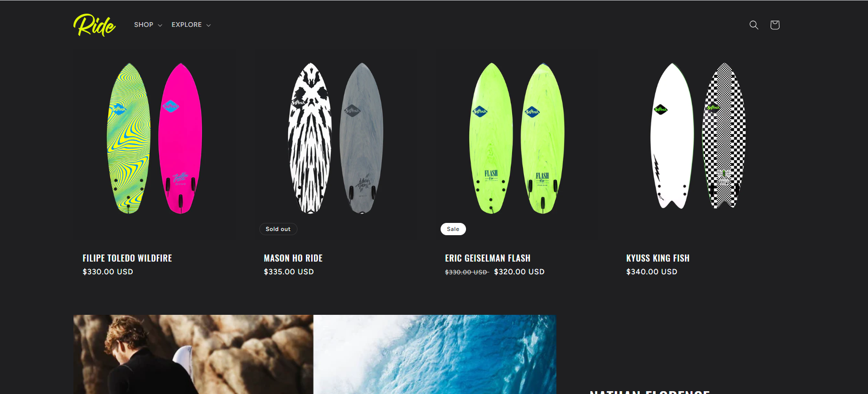Open Filipe Toledo Wildfire product link
The height and width of the screenshot is (394, 868).
(x=127, y=258)
